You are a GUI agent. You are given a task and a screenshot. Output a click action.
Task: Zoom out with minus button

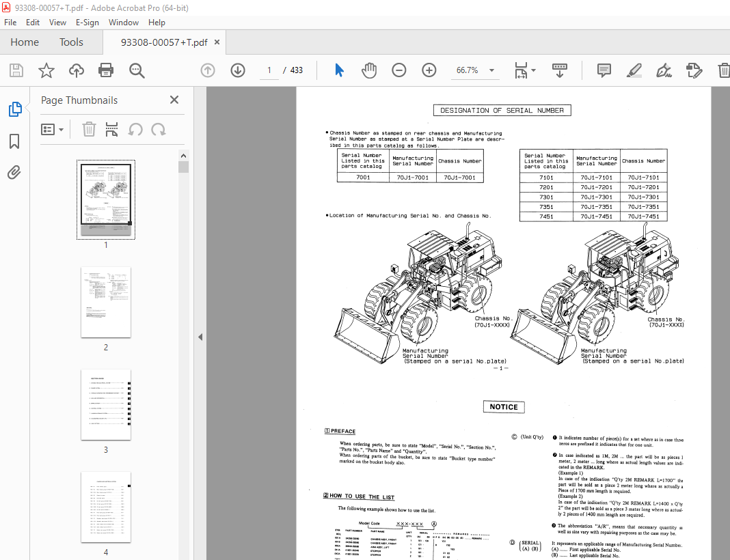(399, 70)
